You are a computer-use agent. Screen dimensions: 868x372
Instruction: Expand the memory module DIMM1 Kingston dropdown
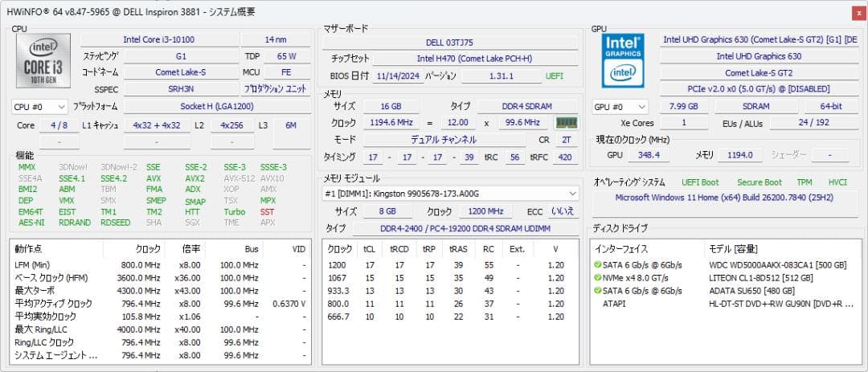(x=451, y=194)
